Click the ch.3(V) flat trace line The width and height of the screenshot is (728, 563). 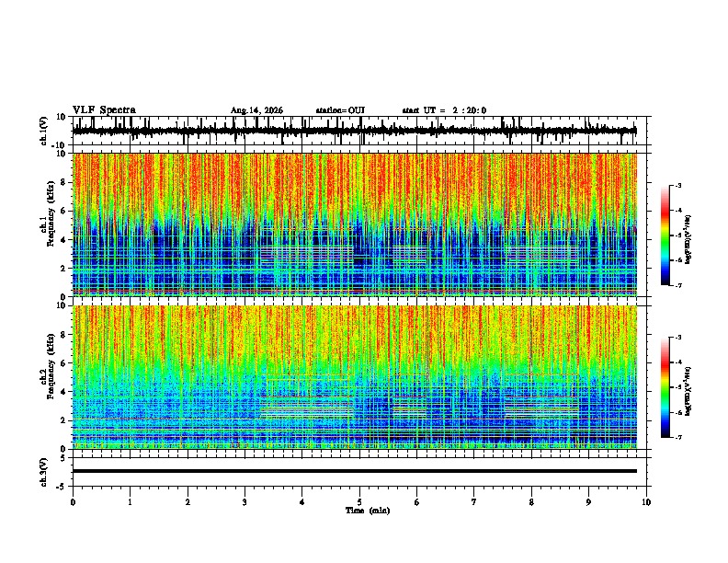pos(355,471)
